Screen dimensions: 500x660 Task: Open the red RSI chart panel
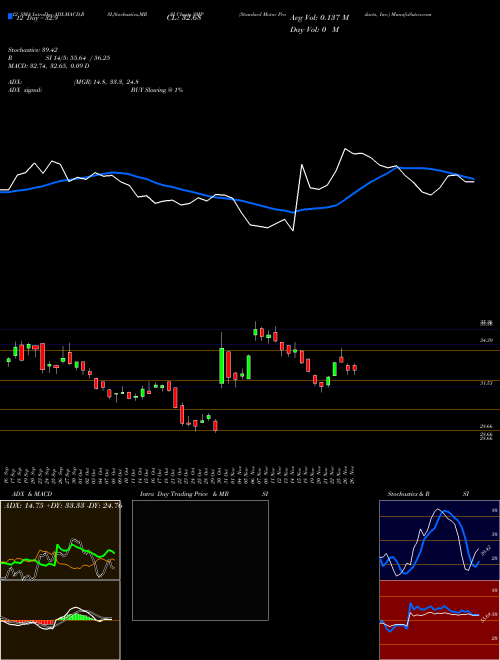[439, 620]
